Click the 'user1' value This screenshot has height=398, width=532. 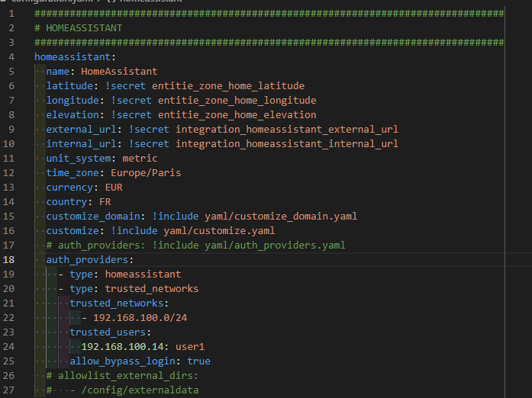tap(190, 347)
